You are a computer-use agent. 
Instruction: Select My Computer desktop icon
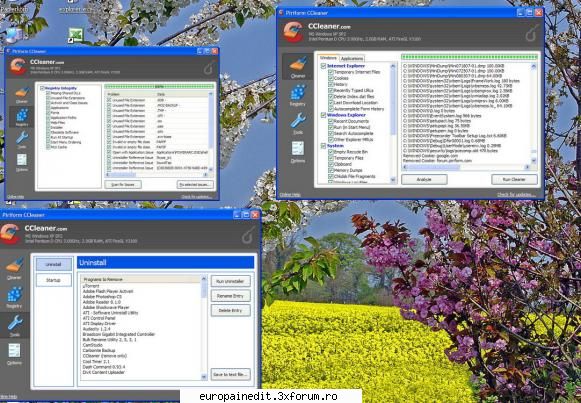(14, 36)
